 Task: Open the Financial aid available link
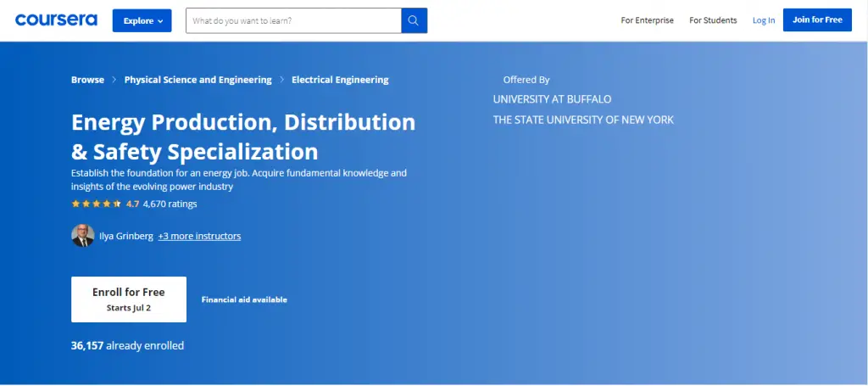(x=244, y=299)
